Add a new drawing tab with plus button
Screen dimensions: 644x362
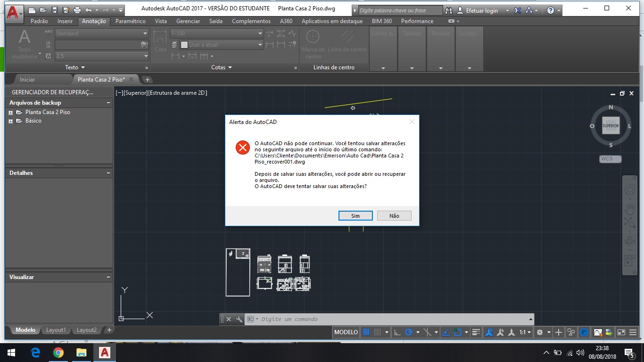[147, 80]
